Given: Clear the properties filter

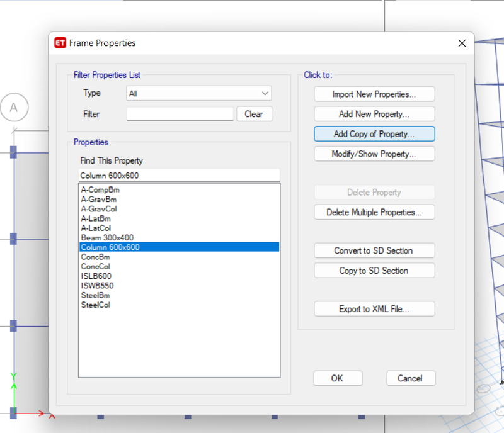Looking at the screenshot, I should coord(255,114).
